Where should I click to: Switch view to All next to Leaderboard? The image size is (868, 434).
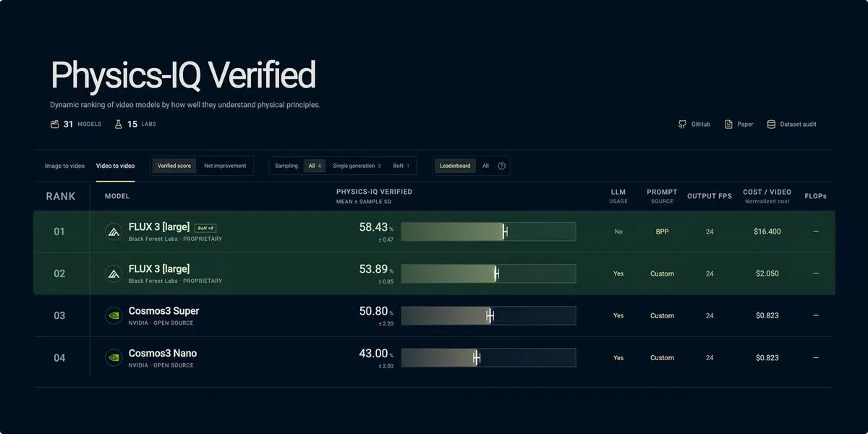[485, 166]
